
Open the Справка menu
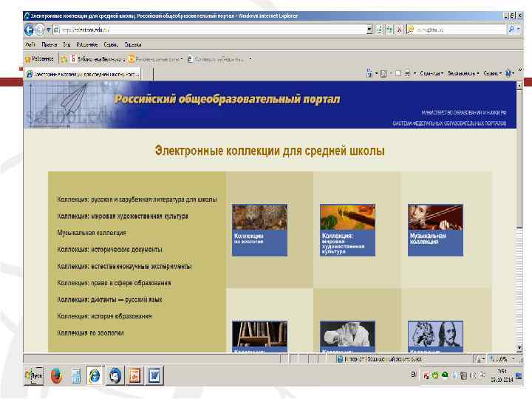click(x=133, y=44)
